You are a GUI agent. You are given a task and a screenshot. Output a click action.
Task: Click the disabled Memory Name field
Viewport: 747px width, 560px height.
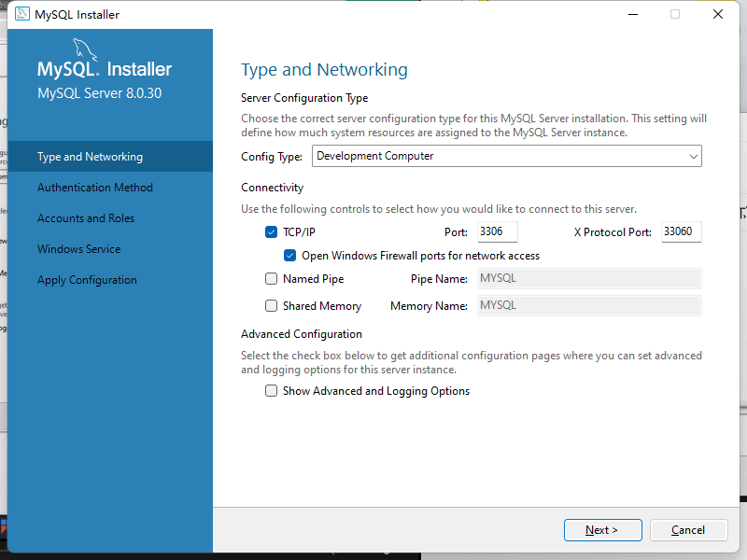point(589,306)
